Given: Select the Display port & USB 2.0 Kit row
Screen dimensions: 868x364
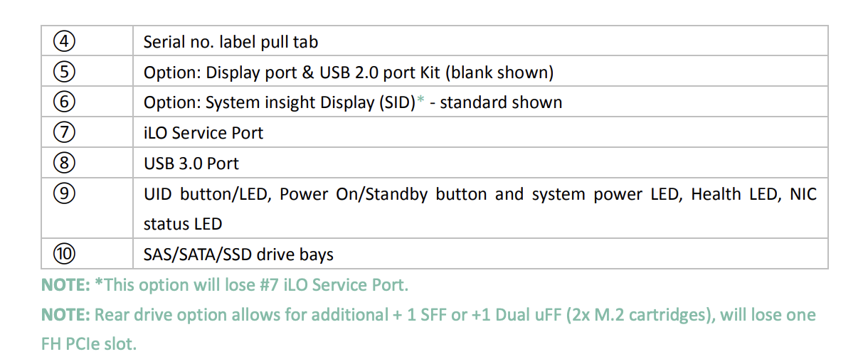Looking at the screenshot, I should 348,73.
